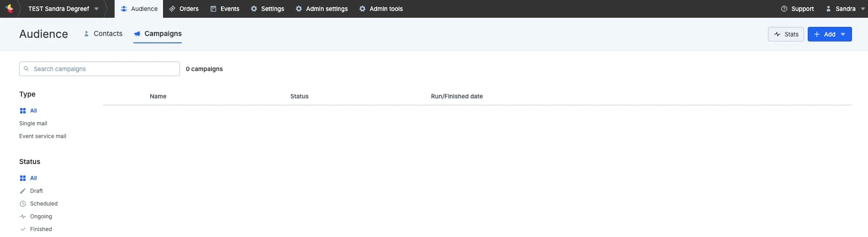Click the Stats pulse icon
The height and width of the screenshot is (237, 868).
pos(777,34)
